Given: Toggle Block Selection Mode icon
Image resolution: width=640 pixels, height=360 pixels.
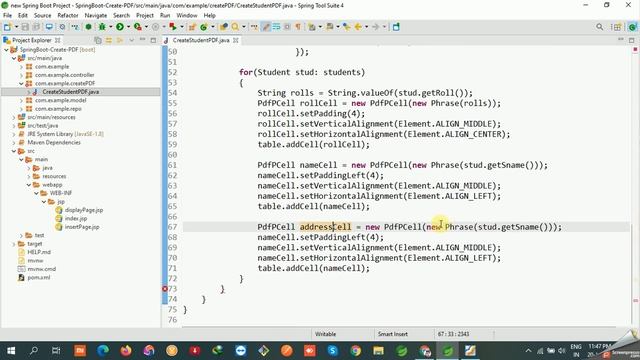Looking at the screenshot, I should [287, 27].
